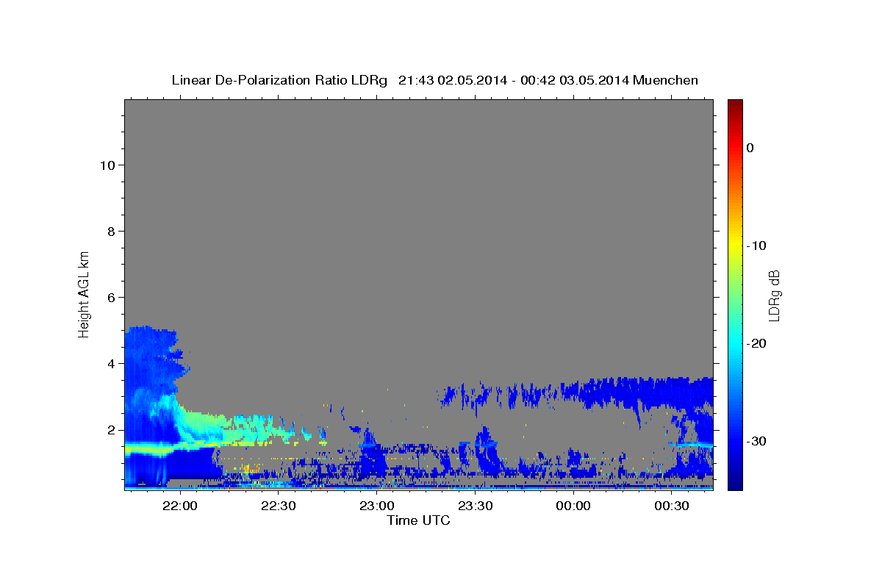The width and height of the screenshot is (882, 588).
Task: Click the height tick label "6"
Action: point(110,298)
